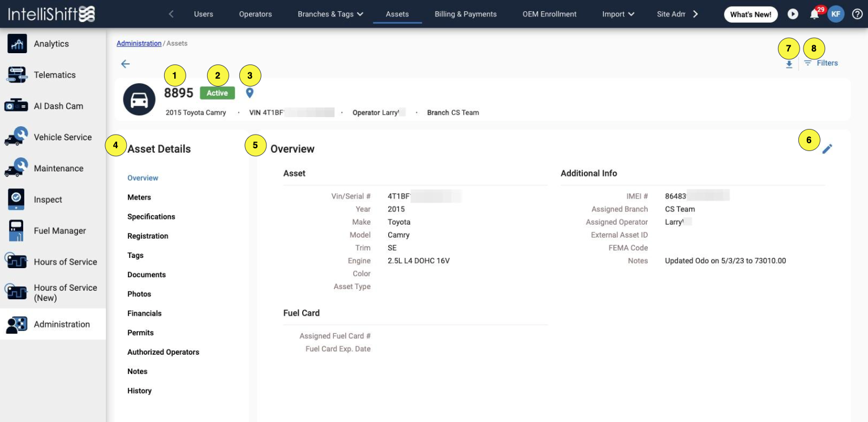Click the back arrow above the asset name
The height and width of the screenshot is (422, 868).
point(125,64)
